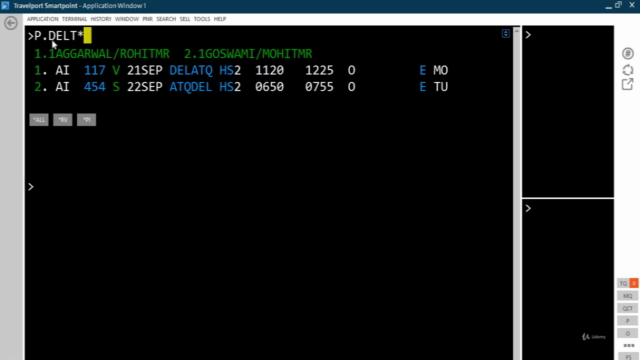Screen dimensions: 640x360
Task: Open the three-dots more options in sidebar
Action: pyautogui.click(x=629, y=345)
